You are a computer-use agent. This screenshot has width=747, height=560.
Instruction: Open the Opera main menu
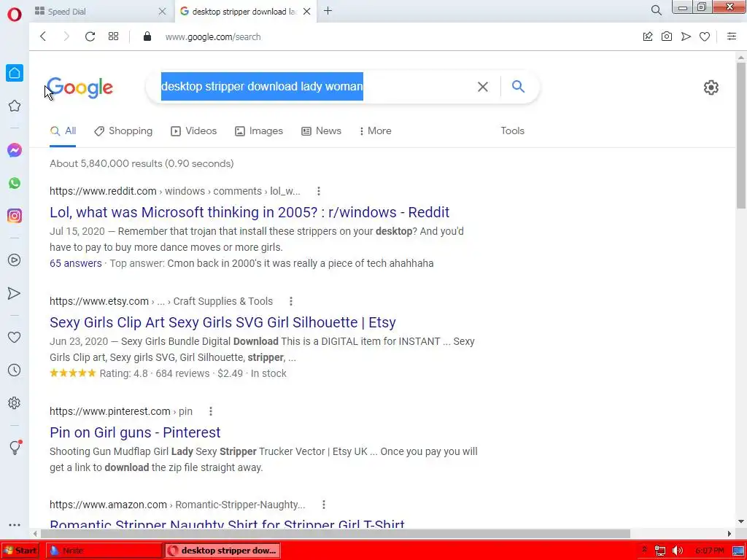(15, 15)
